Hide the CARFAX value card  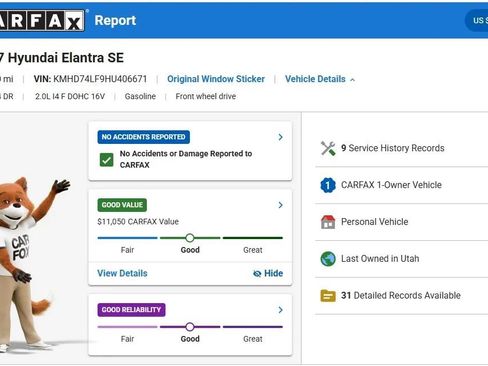click(268, 273)
